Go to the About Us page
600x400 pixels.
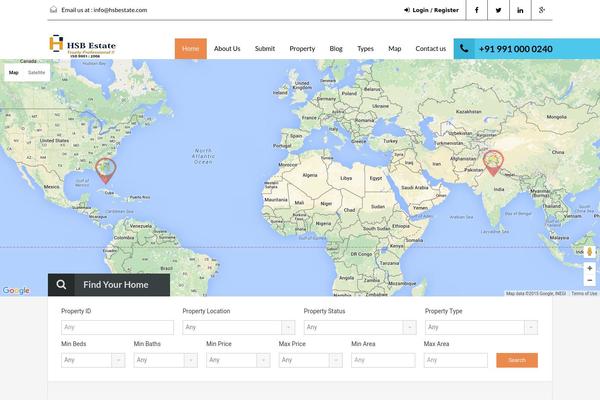[x=227, y=49]
